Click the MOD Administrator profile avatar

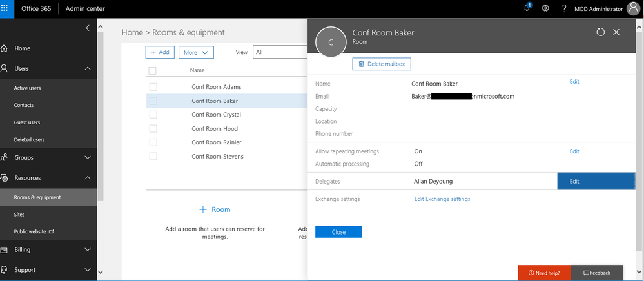[633, 8]
